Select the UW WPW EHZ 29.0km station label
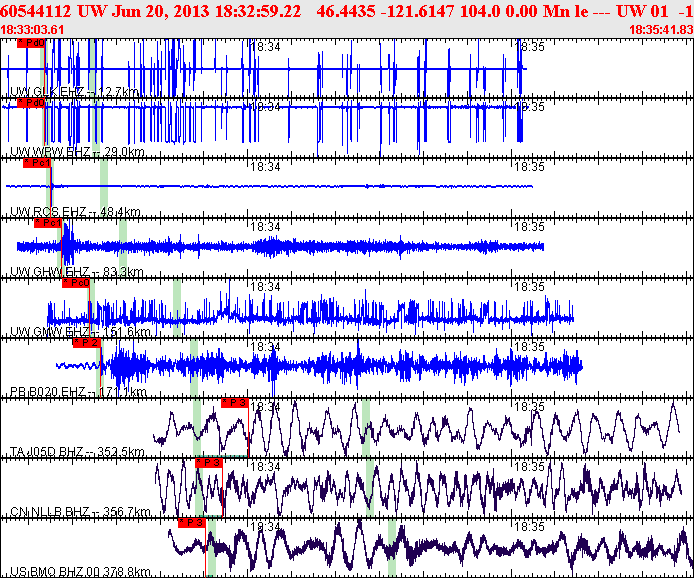Image resolution: width=694 pixels, height=578 pixels. 77,152
